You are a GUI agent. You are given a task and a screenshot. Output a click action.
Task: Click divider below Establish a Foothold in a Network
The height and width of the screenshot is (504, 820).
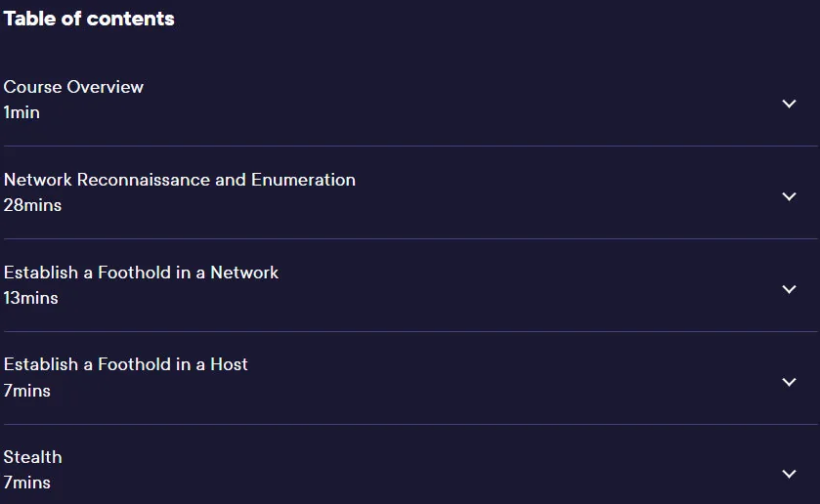(x=410, y=331)
